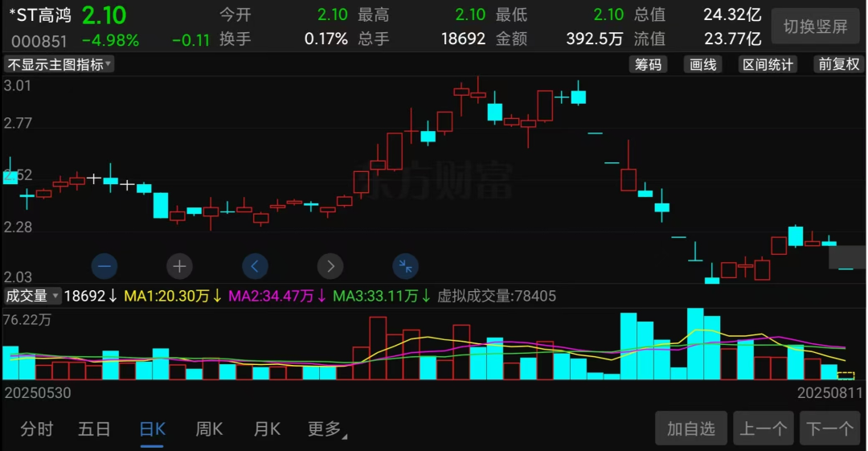Click the 流值 value 23.77亿
This screenshot has height=451, width=868.
click(x=732, y=39)
